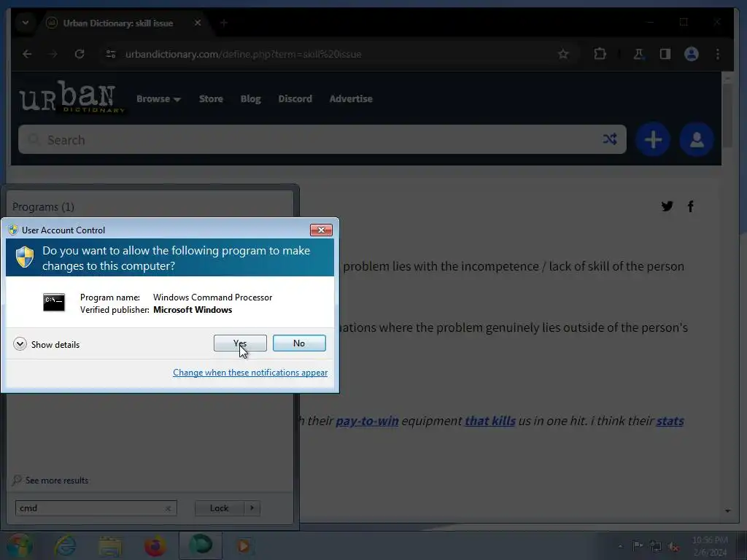Open the Blog menu item

251,98
